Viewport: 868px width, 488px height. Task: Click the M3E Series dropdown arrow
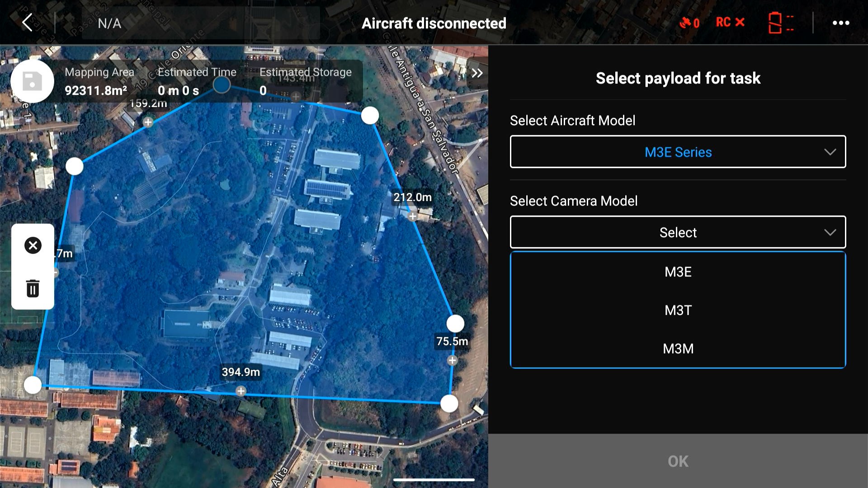coord(830,152)
